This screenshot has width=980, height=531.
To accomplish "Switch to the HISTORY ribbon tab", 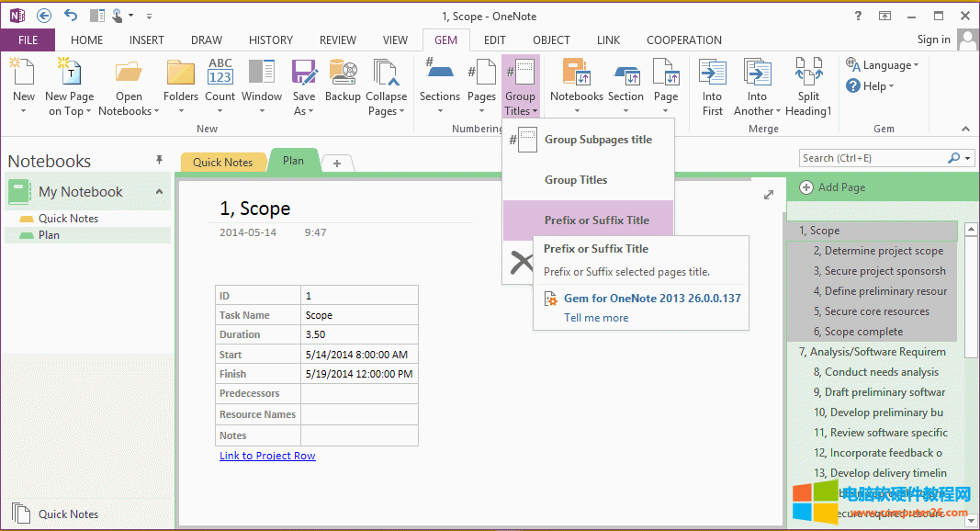I will (x=271, y=40).
